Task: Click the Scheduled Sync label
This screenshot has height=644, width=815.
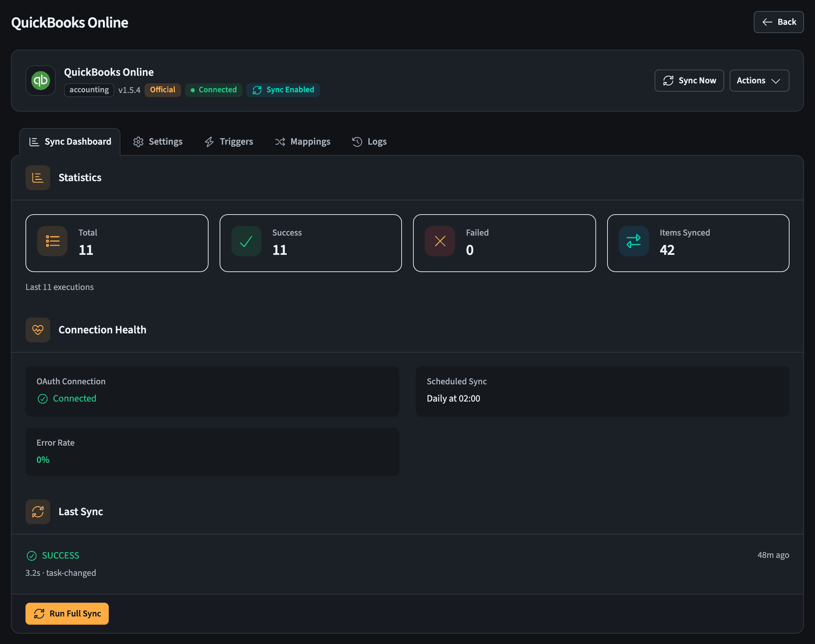Action: (x=456, y=381)
